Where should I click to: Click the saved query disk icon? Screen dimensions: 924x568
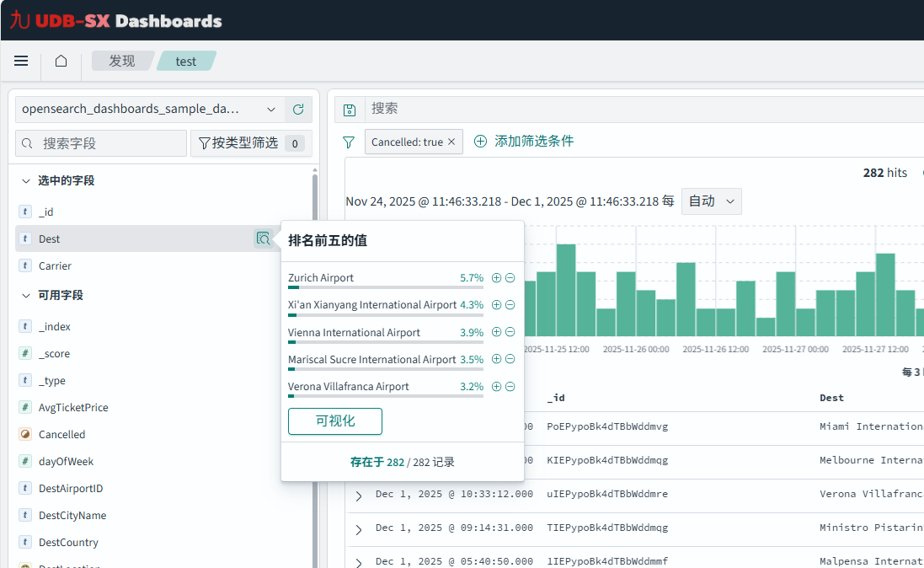click(x=350, y=110)
